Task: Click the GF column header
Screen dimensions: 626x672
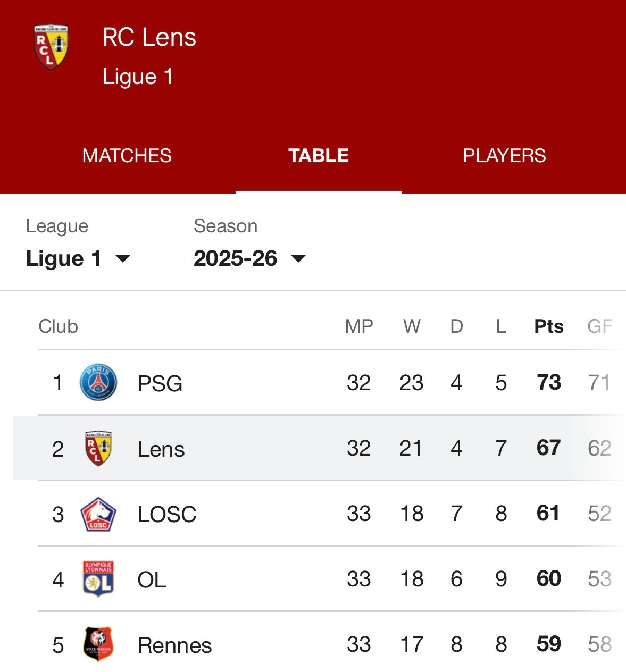Action: (x=600, y=326)
